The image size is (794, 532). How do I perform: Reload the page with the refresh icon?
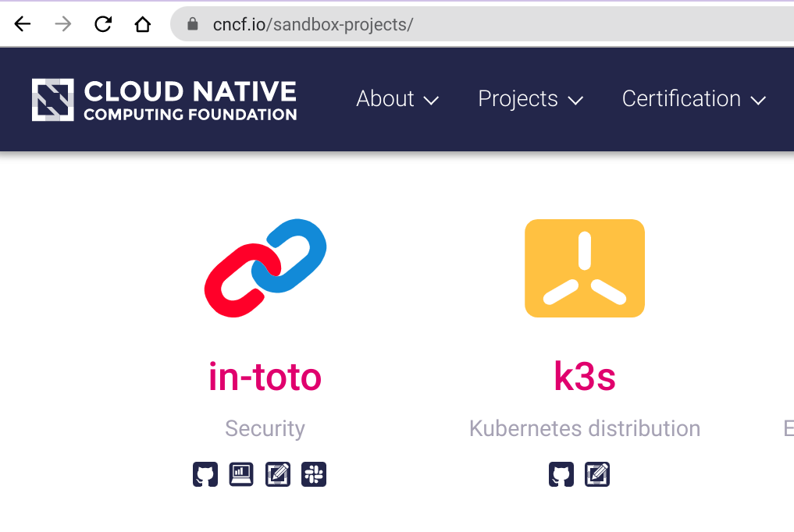(103, 23)
